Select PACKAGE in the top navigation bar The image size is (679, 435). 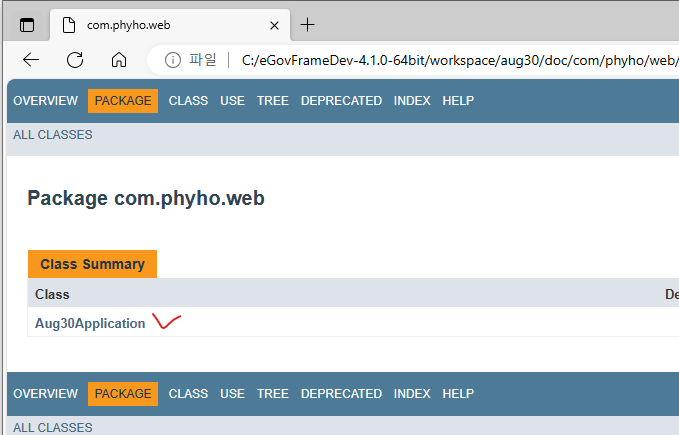point(123,101)
